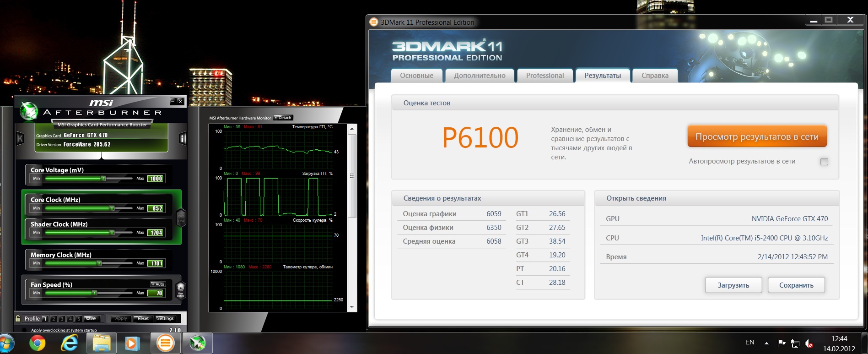
Task: Click the Fan Speed value field 70
Action: click(156, 293)
